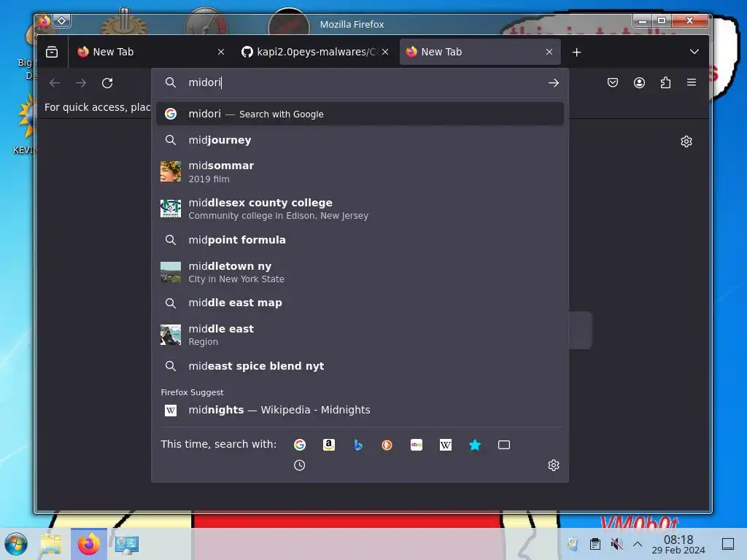Choose the middle east map suggestion
Image resolution: width=747 pixels, height=560 pixels.
point(360,303)
